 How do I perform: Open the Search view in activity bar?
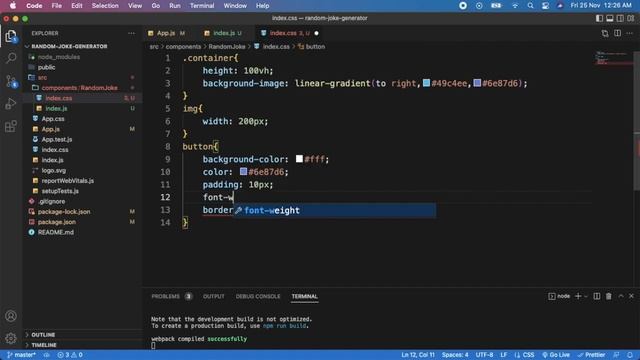click(11, 58)
